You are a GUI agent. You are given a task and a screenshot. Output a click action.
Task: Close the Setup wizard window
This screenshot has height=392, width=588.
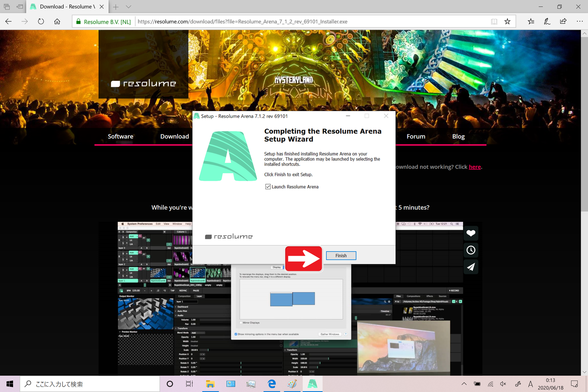[x=386, y=116]
